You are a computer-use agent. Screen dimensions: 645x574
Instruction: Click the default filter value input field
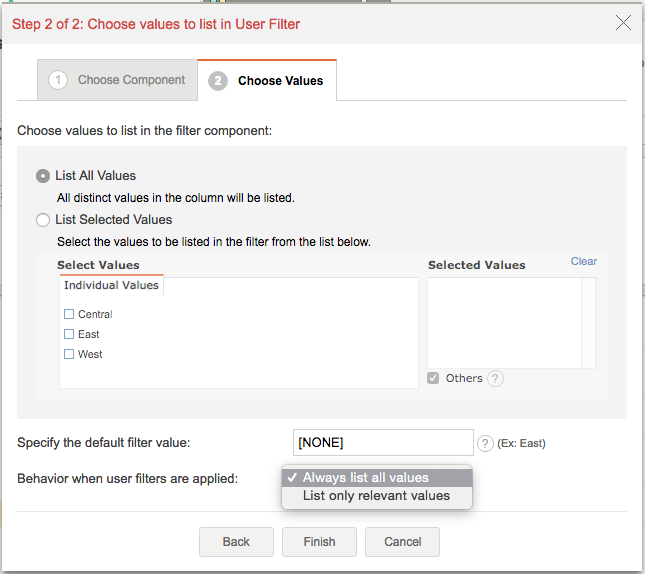click(382, 442)
